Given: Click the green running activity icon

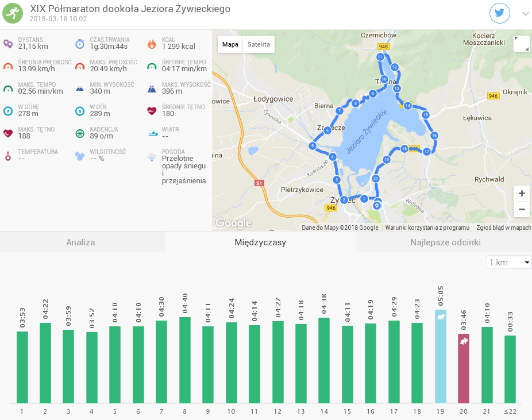Looking at the screenshot, I should pyautogui.click(x=13, y=13).
